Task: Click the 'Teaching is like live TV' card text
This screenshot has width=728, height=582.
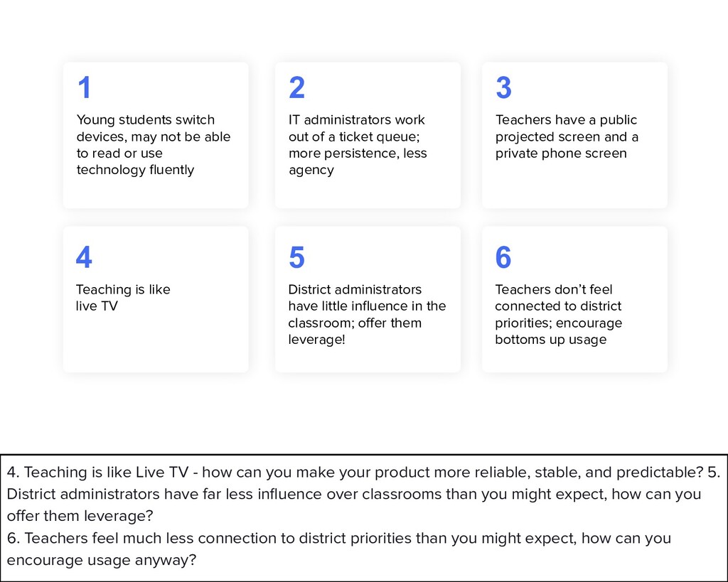Action: pyautogui.click(x=123, y=298)
